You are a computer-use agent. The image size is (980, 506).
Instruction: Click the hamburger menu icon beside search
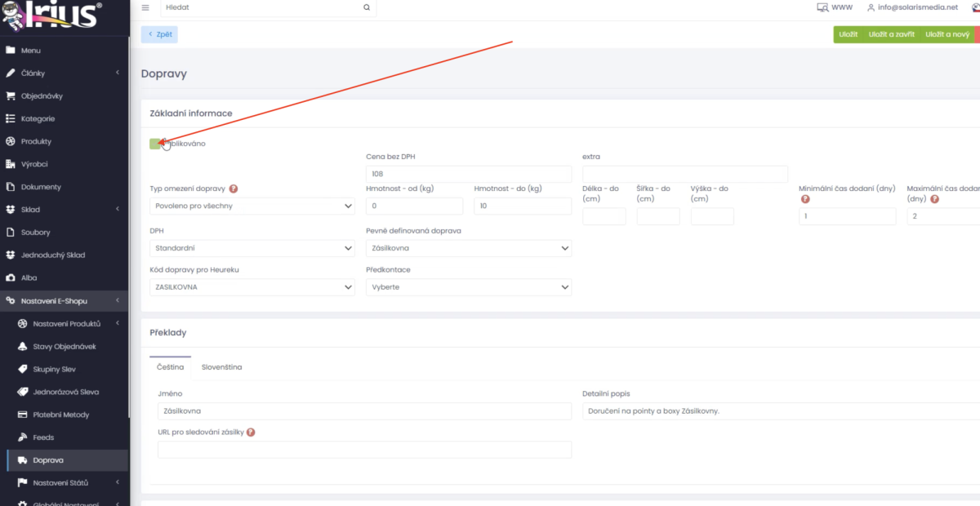coord(145,7)
